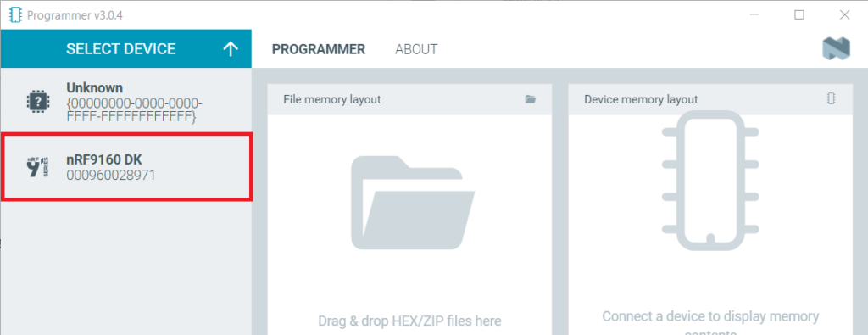
Task: Click the large folder drop area image
Action: pyautogui.click(x=413, y=202)
